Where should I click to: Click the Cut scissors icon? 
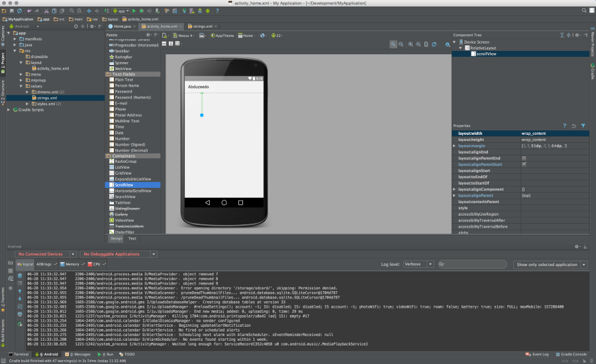point(46,11)
